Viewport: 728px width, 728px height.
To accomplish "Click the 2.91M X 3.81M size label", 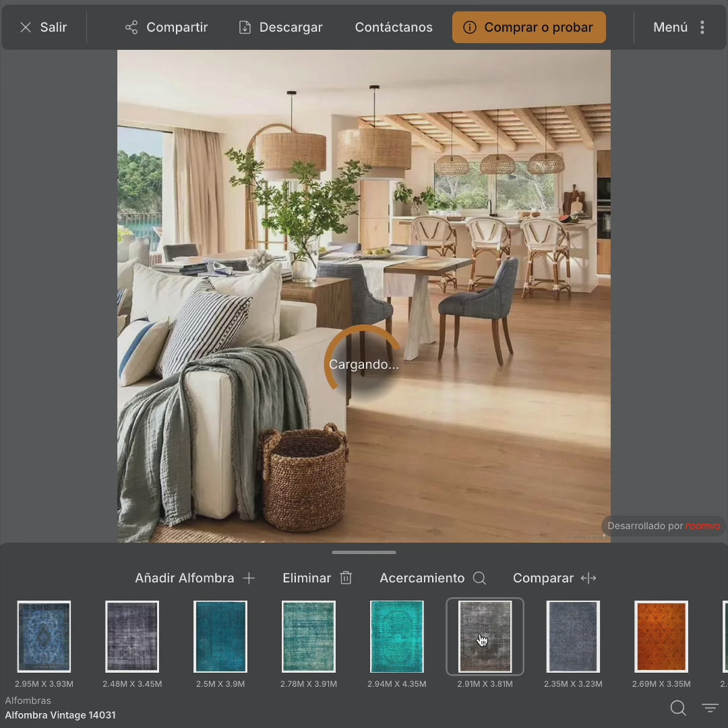I will click(485, 684).
